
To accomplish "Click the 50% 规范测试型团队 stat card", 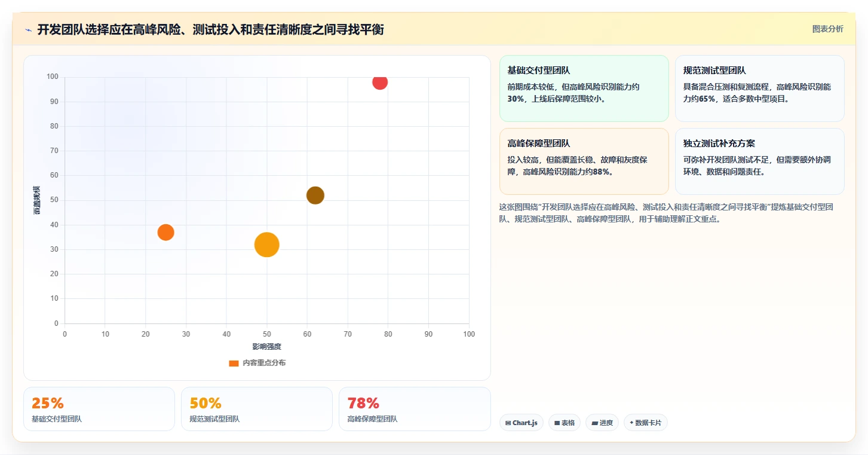I will pyautogui.click(x=257, y=409).
